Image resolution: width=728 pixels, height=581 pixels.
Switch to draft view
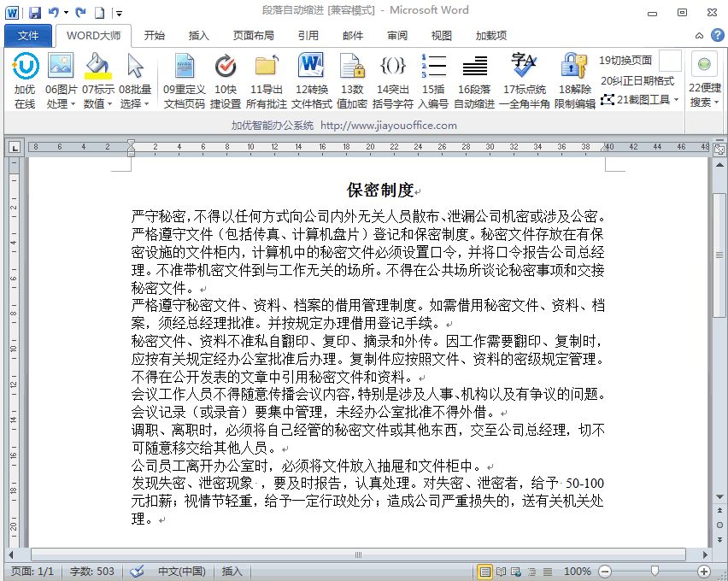[x=548, y=572]
